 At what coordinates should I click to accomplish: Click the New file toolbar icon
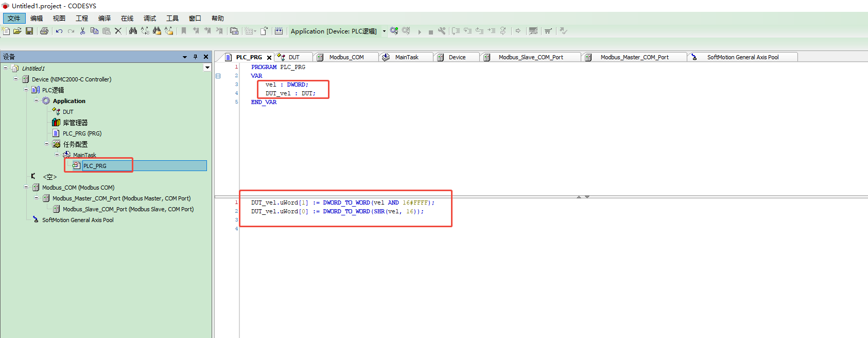click(6, 31)
